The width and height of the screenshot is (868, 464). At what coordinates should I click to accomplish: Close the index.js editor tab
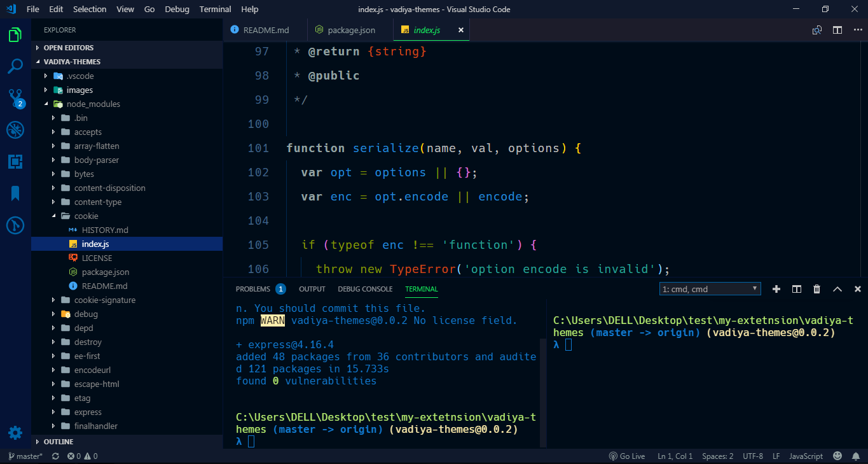pos(461,30)
